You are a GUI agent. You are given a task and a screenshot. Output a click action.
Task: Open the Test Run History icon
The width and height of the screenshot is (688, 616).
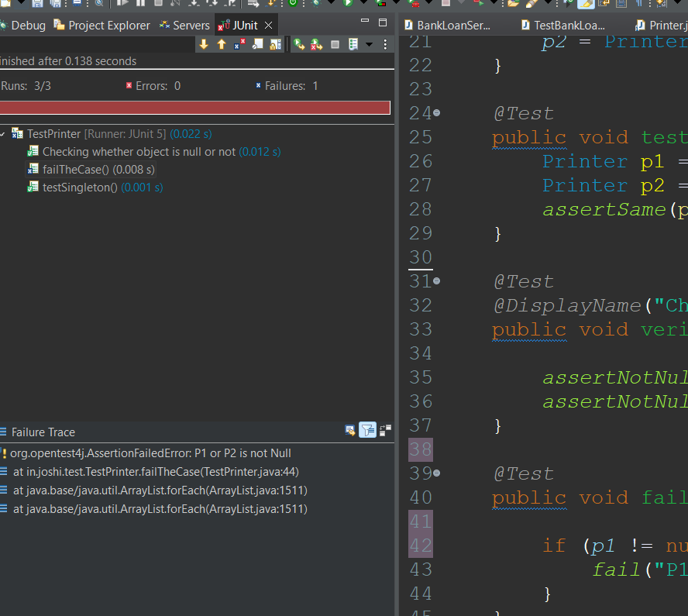[x=353, y=44]
